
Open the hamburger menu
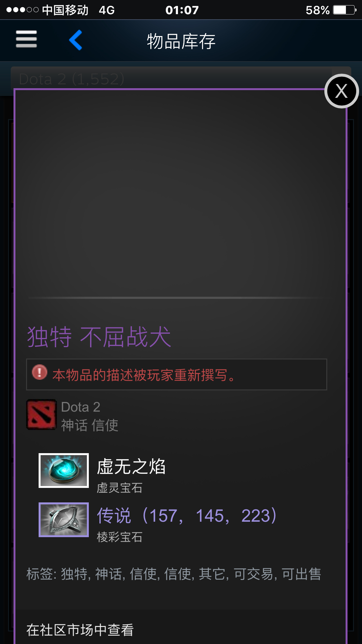[x=26, y=39]
